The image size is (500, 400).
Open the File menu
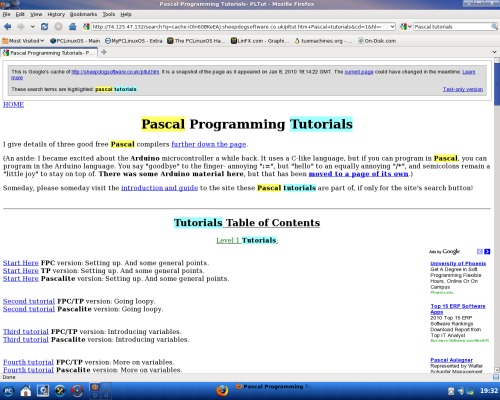click(x=6, y=14)
